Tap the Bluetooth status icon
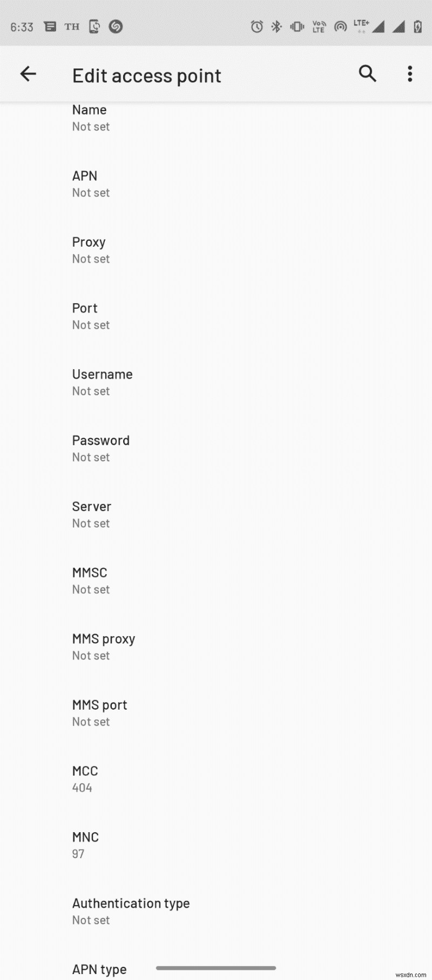432x980 pixels. pyautogui.click(x=276, y=26)
